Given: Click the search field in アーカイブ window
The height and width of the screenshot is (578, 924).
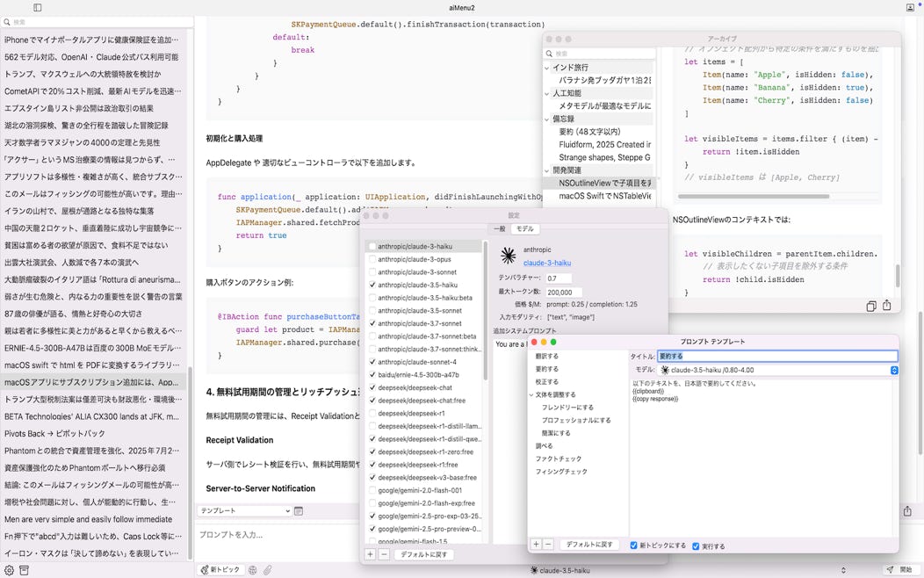Looking at the screenshot, I should (599, 54).
